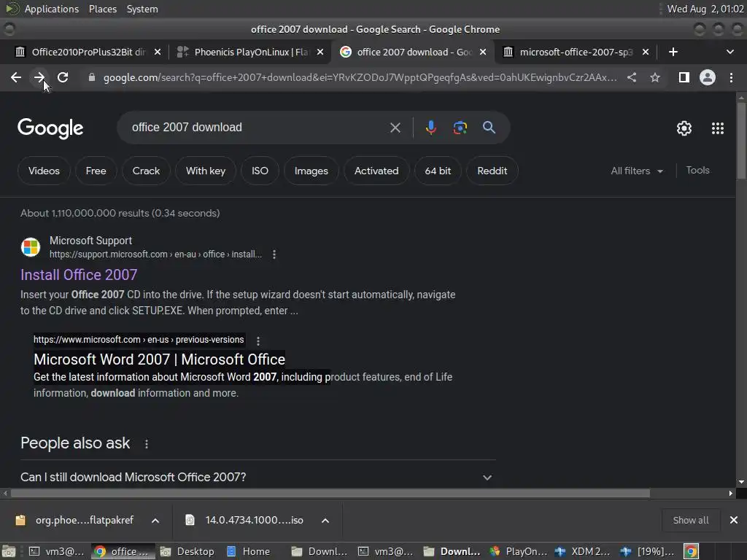The height and width of the screenshot is (560, 747).
Task: Share this page via share icon
Action: click(x=632, y=77)
